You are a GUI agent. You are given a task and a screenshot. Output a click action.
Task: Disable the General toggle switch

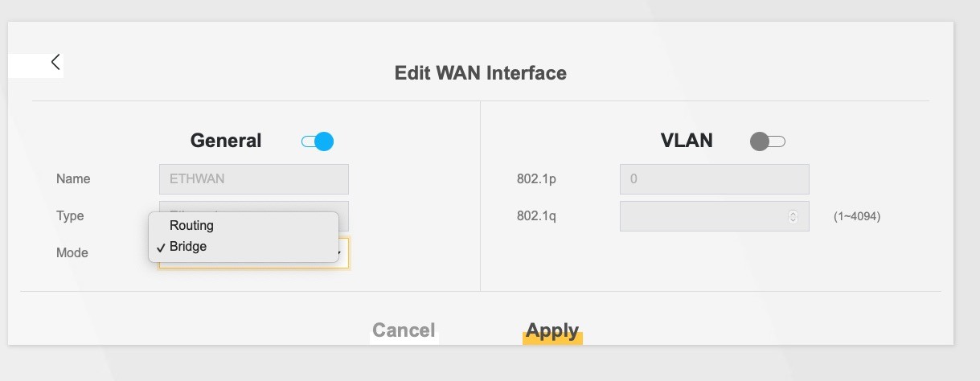coord(318,142)
